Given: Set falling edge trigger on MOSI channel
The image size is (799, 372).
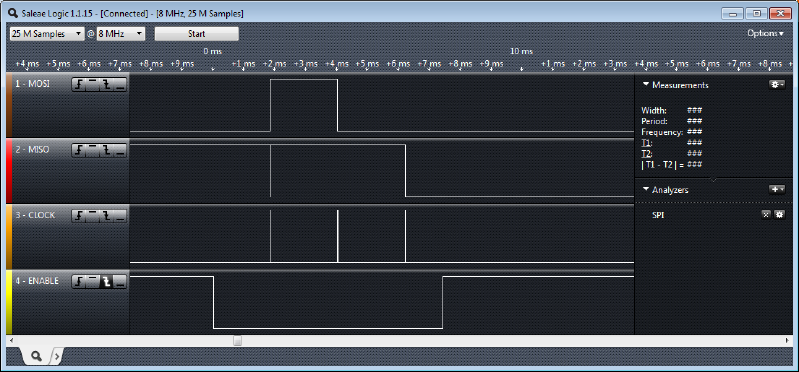Looking at the screenshot, I should click(106, 84).
